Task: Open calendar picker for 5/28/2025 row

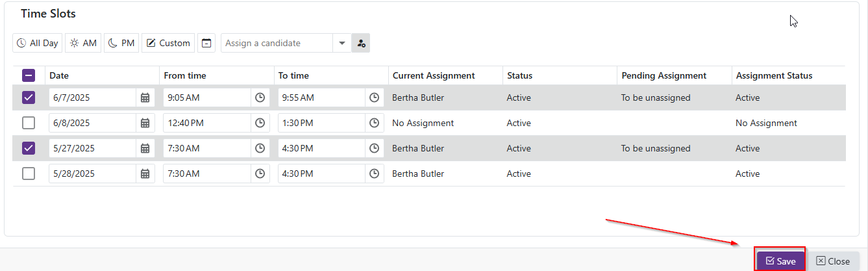Action: click(145, 174)
